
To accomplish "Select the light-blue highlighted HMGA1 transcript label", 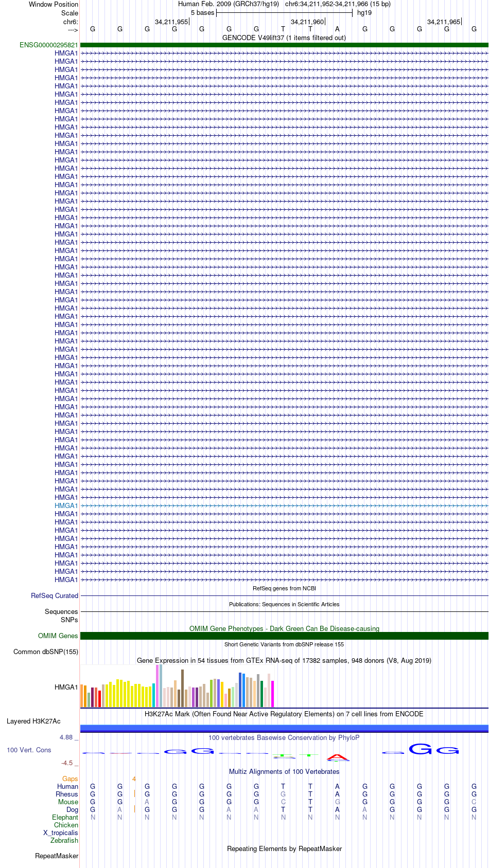I will tap(66, 505).
